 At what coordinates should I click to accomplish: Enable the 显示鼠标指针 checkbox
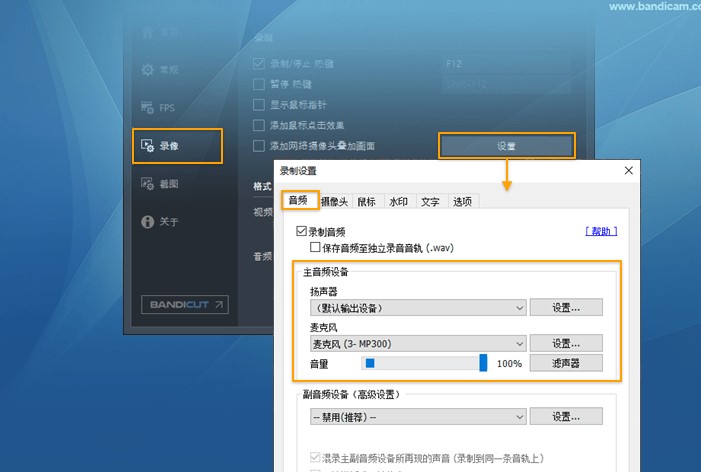pyautogui.click(x=259, y=105)
